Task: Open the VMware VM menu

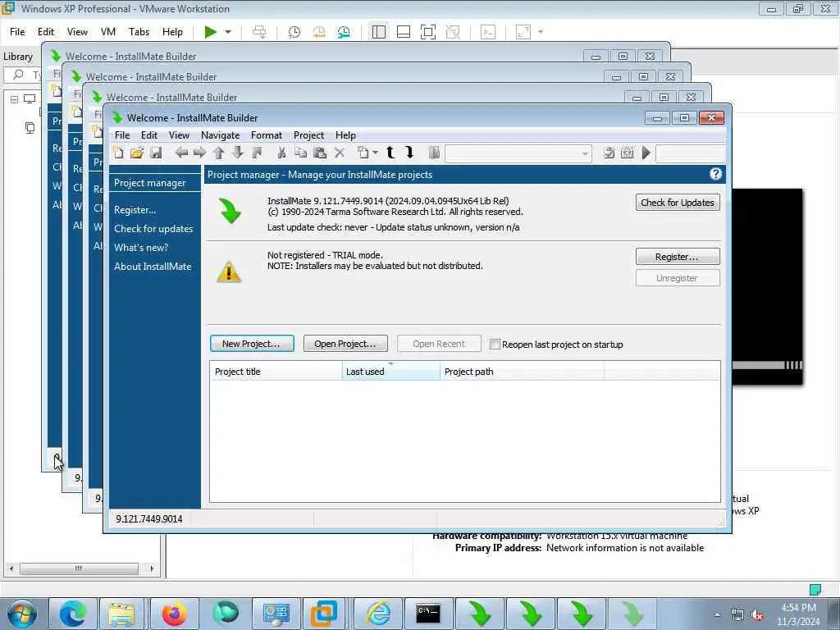Action: click(x=108, y=32)
